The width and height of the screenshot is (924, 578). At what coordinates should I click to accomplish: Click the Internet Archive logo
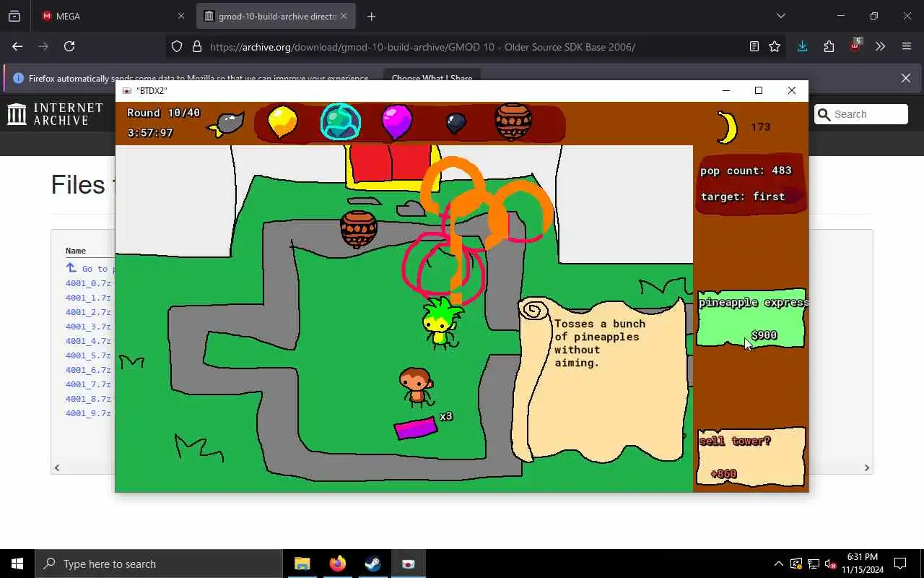tap(56, 114)
